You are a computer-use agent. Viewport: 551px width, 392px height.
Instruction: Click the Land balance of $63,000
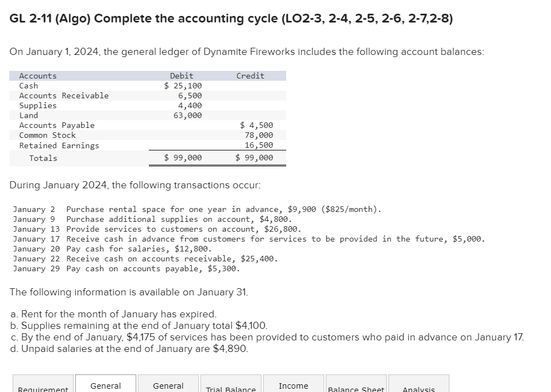[190, 115]
